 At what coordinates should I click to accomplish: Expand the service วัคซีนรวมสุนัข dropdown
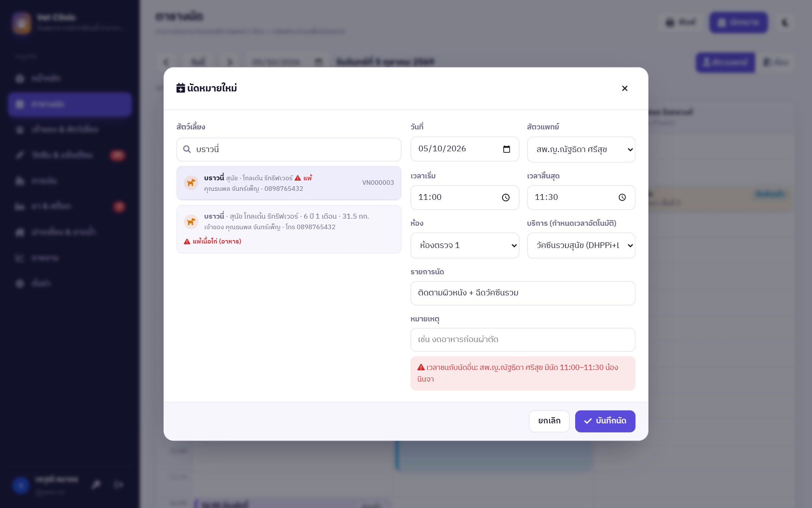(581, 245)
